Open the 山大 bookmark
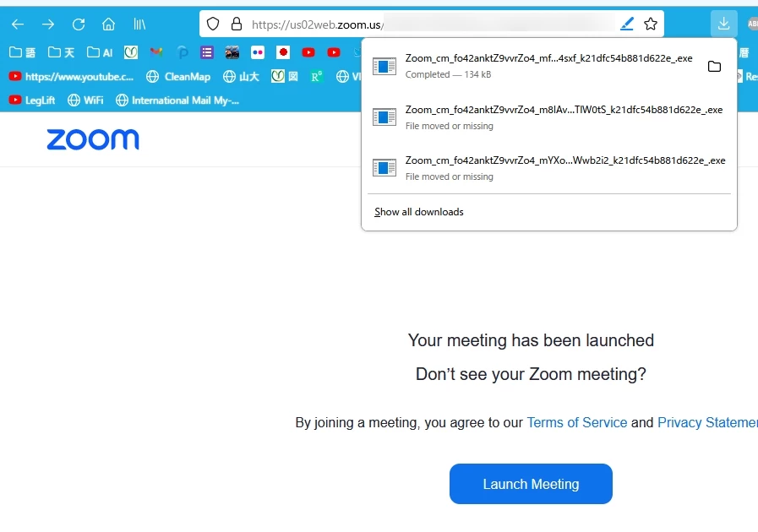 point(242,76)
